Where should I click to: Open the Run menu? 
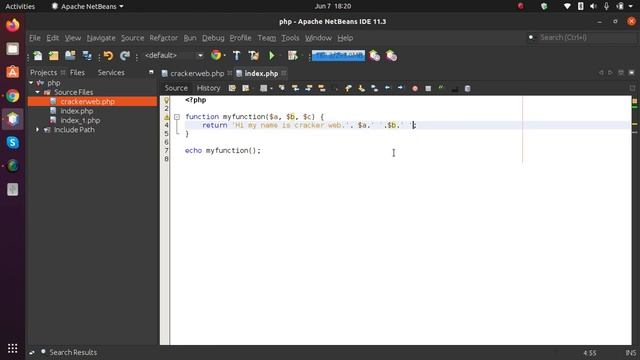coord(190,38)
